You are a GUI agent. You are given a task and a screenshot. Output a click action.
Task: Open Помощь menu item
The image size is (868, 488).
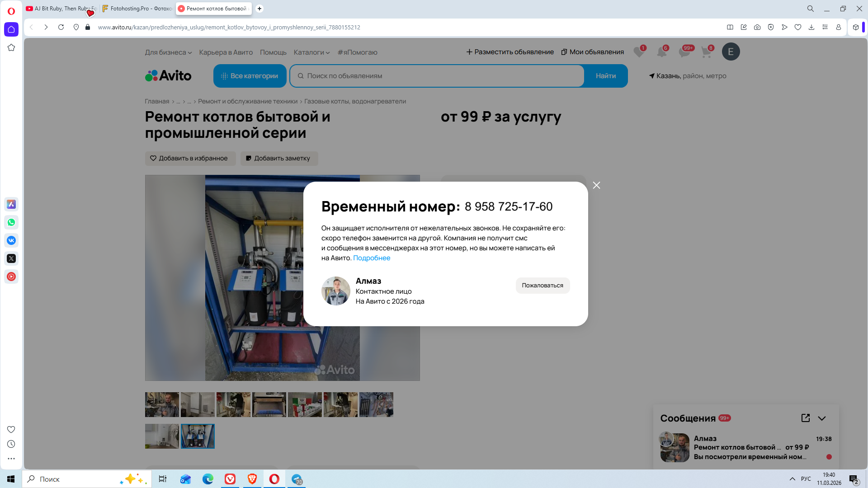[x=273, y=52]
